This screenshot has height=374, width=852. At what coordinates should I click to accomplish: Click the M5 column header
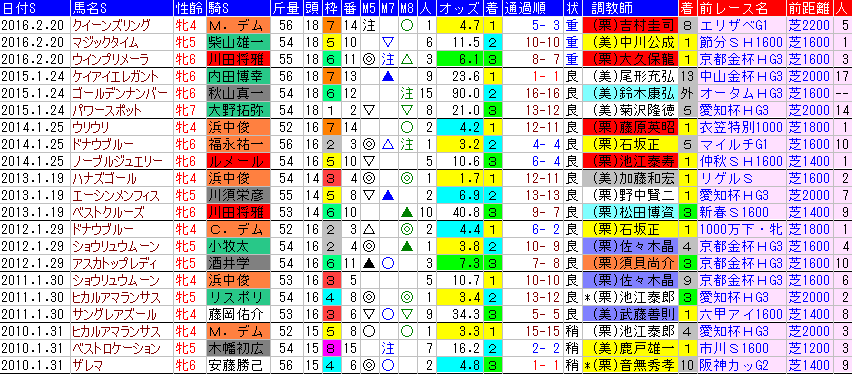pyautogui.click(x=369, y=8)
